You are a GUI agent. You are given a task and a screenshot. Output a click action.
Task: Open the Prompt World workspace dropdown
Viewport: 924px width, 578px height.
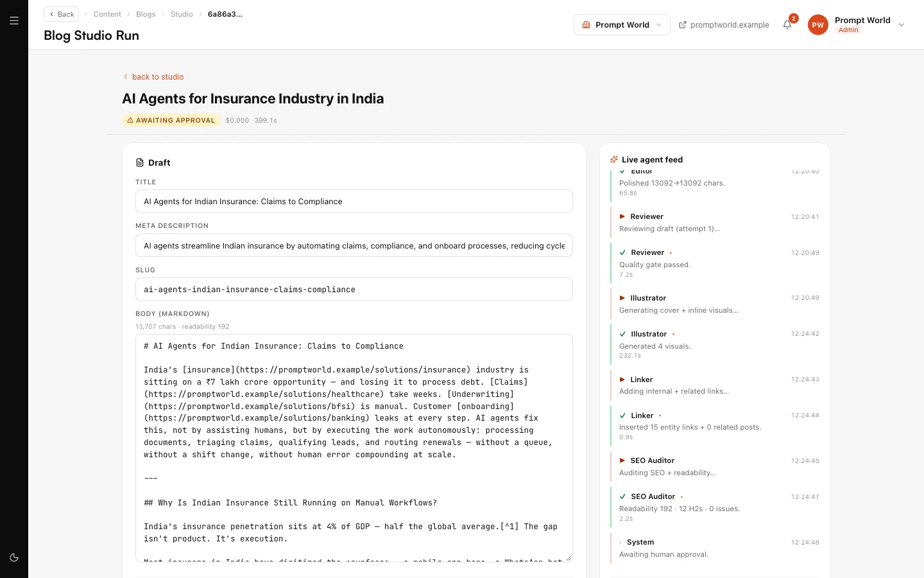(622, 24)
